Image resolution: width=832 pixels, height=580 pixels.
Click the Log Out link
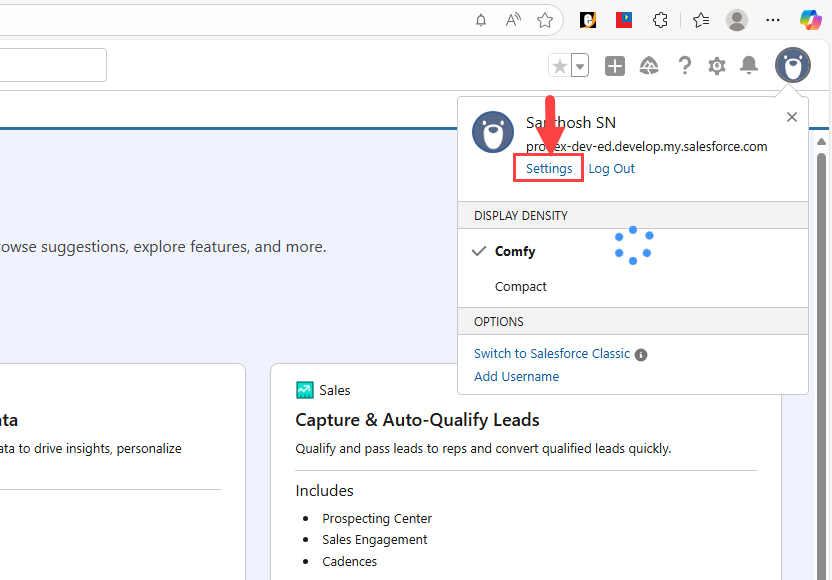(x=611, y=169)
